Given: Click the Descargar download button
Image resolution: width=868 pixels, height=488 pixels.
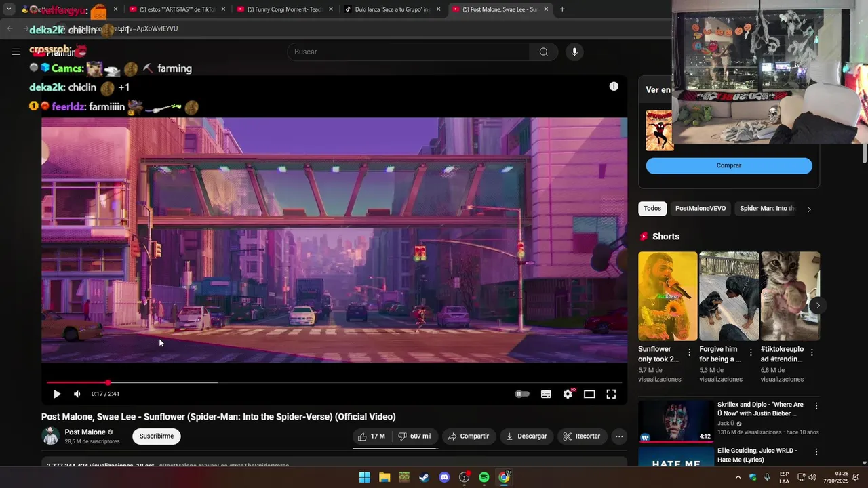Looking at the screenshot, I should pyautogui.click(x=526, y=436).
